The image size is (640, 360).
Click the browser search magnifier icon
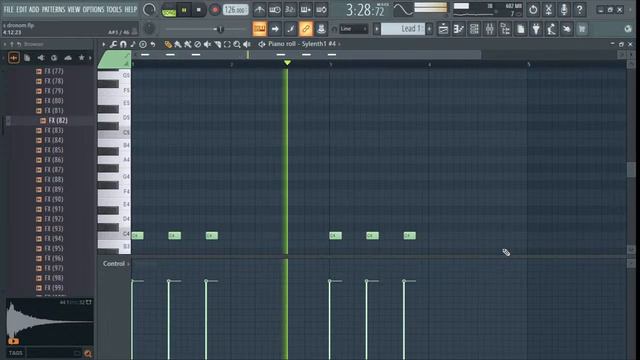click(x=88, y=353)
